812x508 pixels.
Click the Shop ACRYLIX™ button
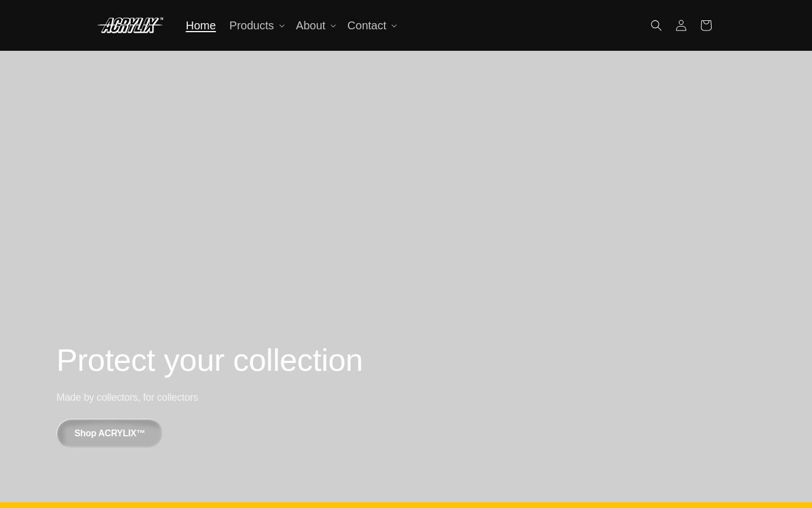point(109,433)
